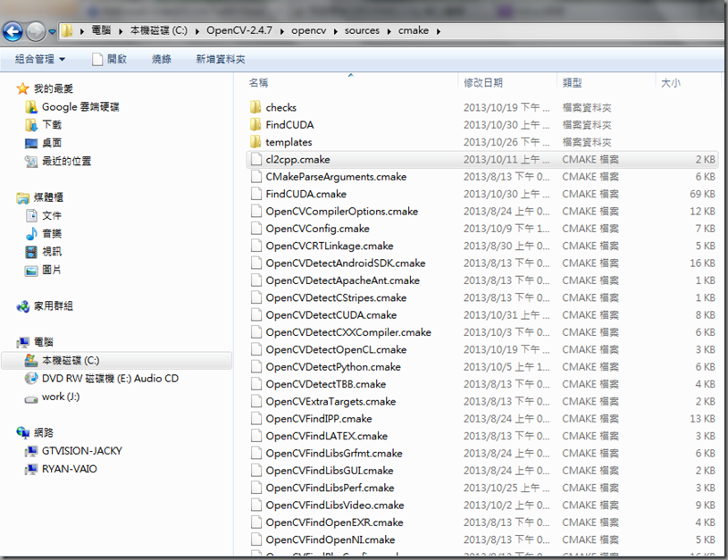The width and height of the screenshot is (728, 560).
Task: Select the 我的最愛 star icon
Action: point(22,88)
